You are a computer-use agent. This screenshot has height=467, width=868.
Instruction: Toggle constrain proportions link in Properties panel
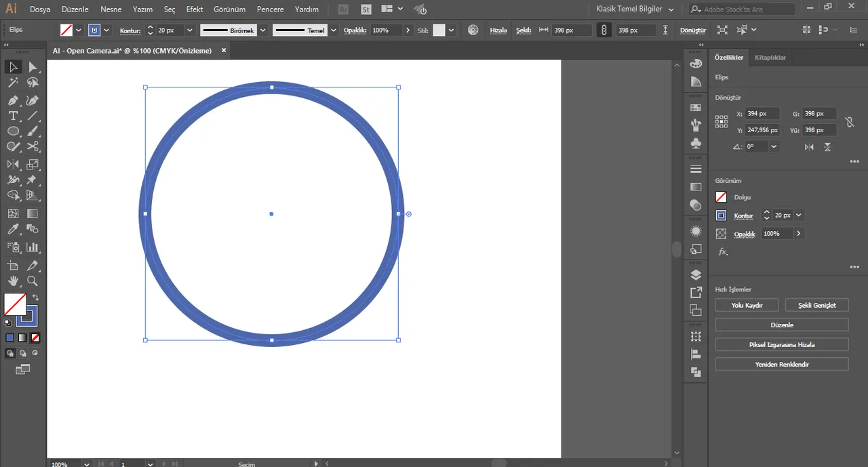(x=848, y=122)
